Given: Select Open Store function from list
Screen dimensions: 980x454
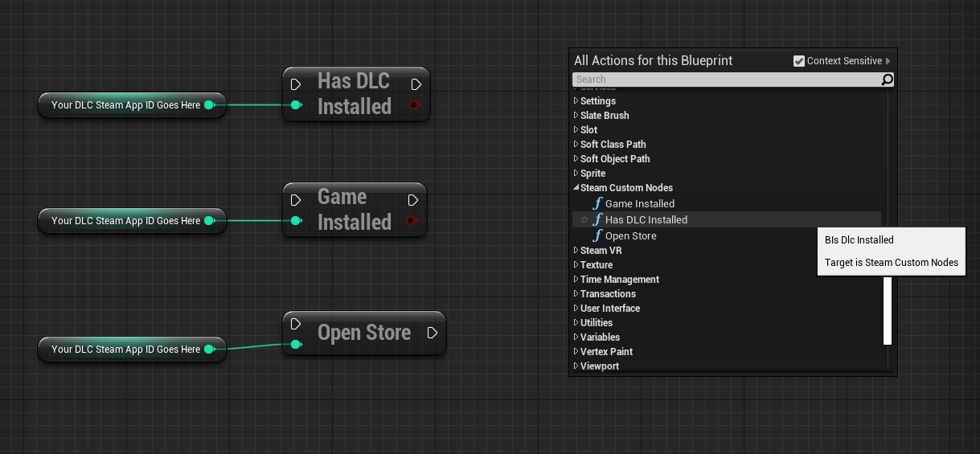Looking at the screenshot, I should coord(630,236).
